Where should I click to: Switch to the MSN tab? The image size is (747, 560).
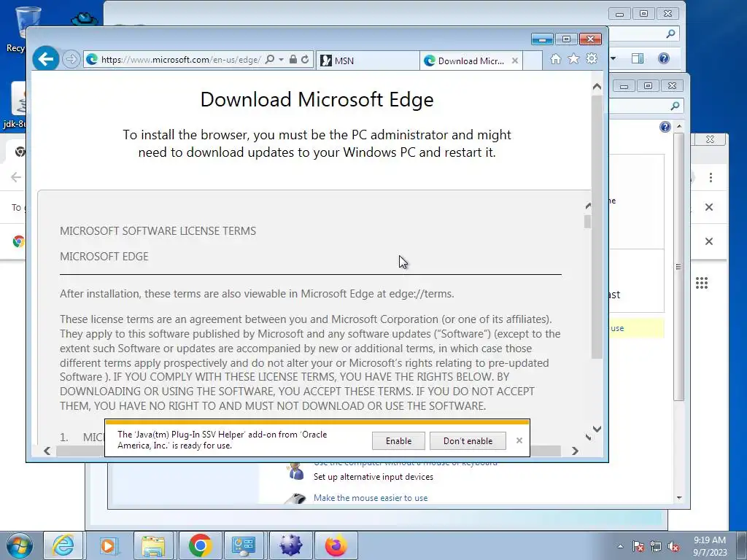(x=368, y=61)
